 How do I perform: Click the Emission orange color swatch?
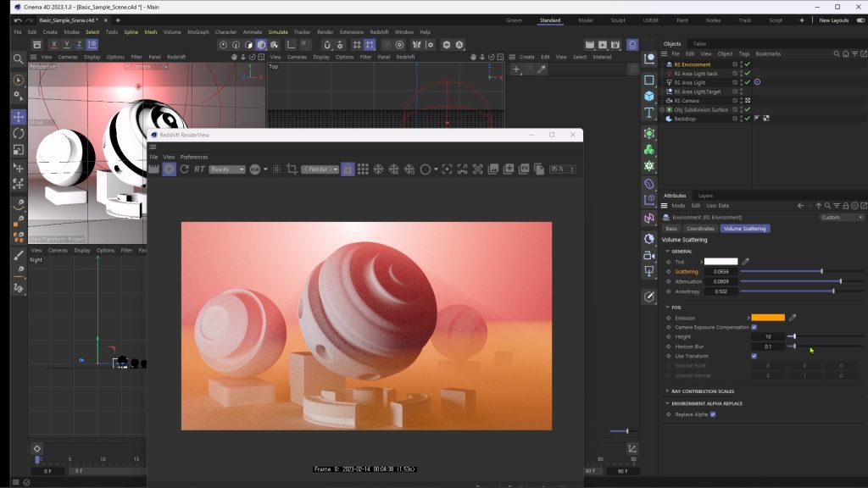(x=768, y=318)
